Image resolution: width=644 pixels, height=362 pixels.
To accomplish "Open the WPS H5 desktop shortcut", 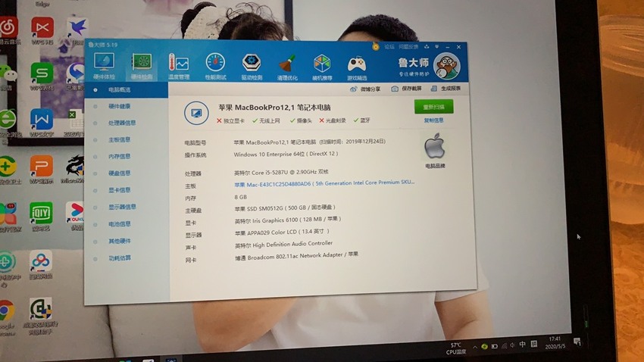I will [42, 31].
